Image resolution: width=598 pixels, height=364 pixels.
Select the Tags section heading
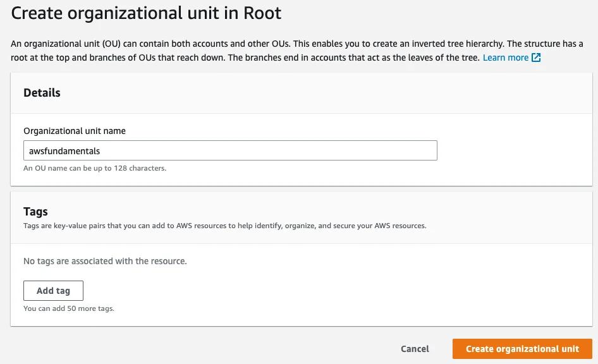[35, 212]
